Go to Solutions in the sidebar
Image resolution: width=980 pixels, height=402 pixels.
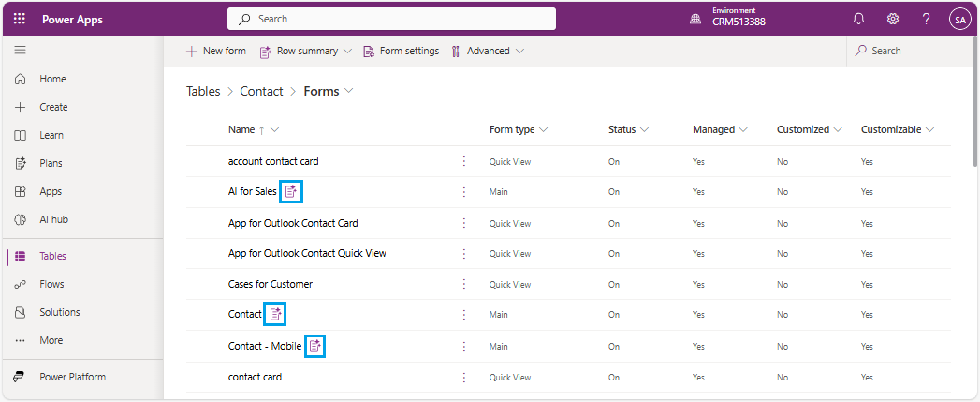click(x=59, y=312)
